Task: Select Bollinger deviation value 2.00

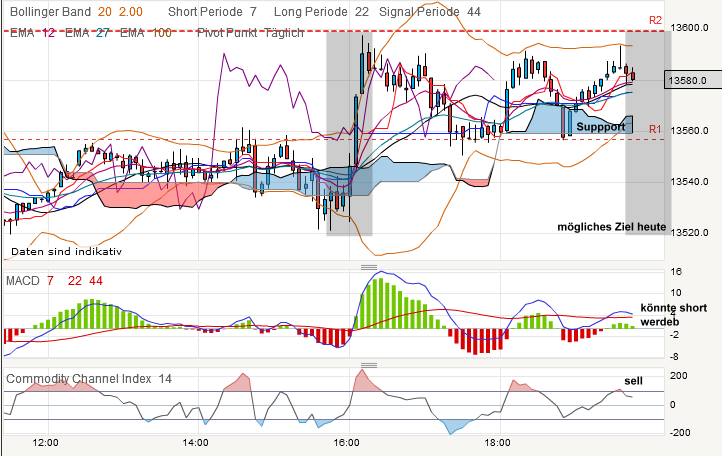Action: (x=131, y=12)
